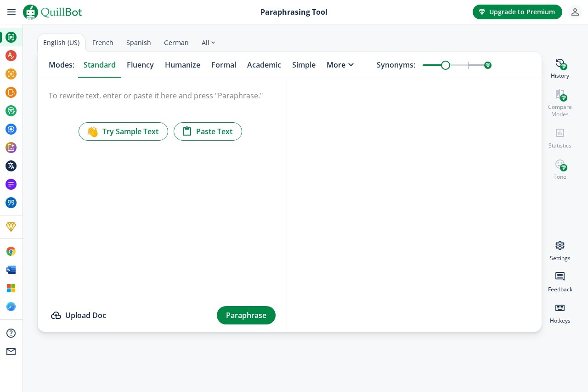
Task: Open the Translator tool icon
Action: (x=11, y=166)
